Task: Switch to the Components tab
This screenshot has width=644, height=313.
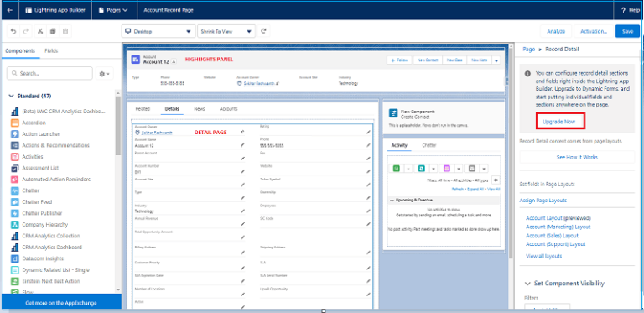Action: click(x=20, y=51)
